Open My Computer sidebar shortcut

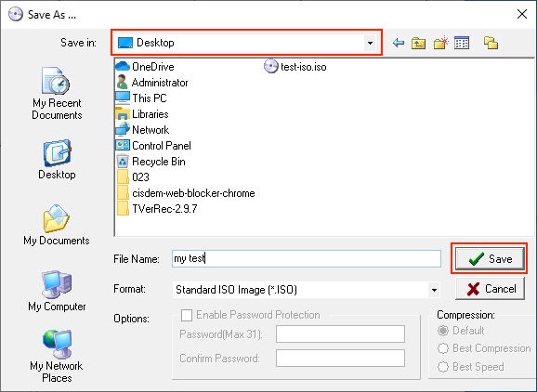tap(57, 291)
